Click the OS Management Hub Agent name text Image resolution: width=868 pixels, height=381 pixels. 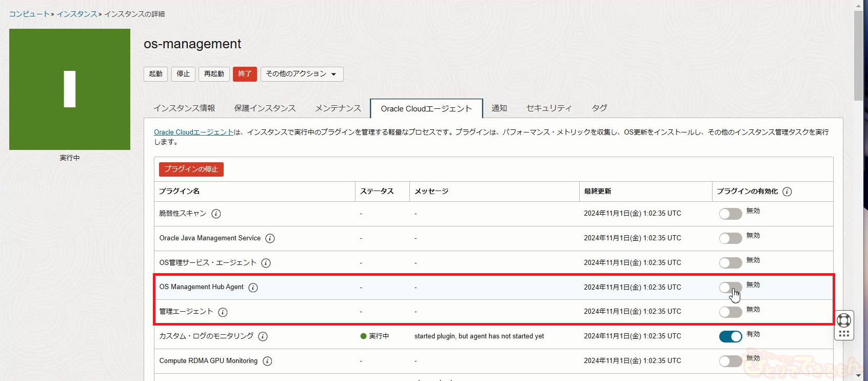201,287
